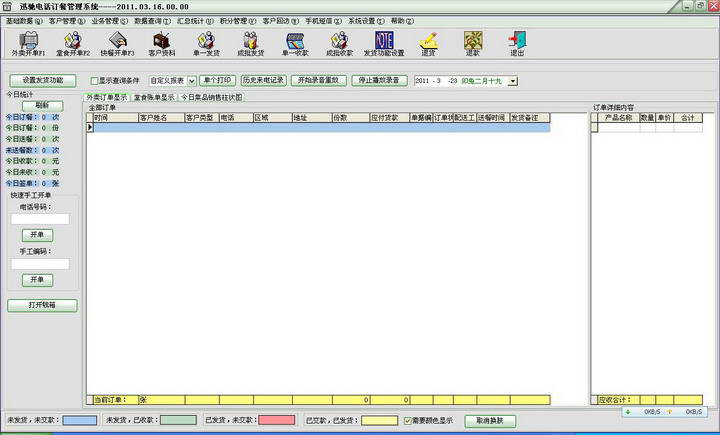Open the 业务管理 menu
This screenshot has width=720, height=435.
109,21
